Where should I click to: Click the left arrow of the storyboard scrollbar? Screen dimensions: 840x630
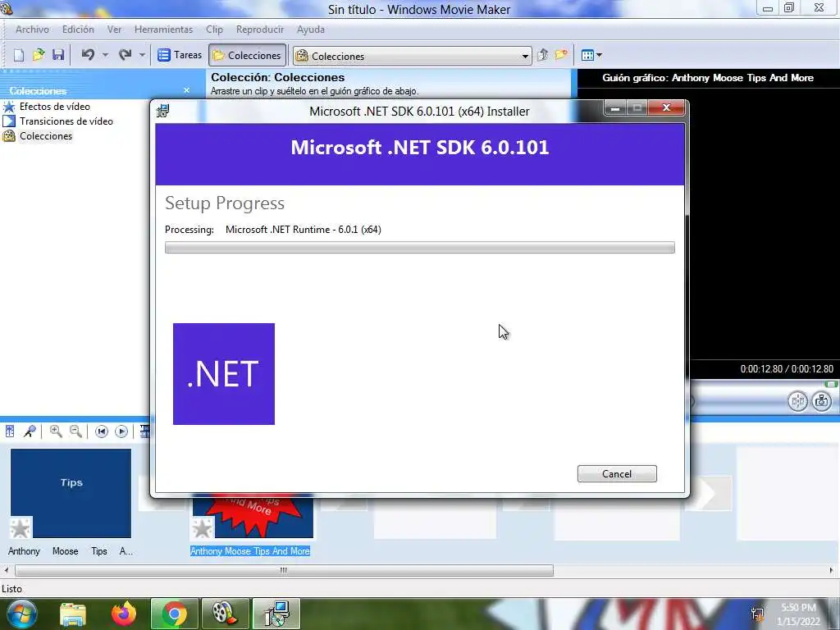coord(6,571)
